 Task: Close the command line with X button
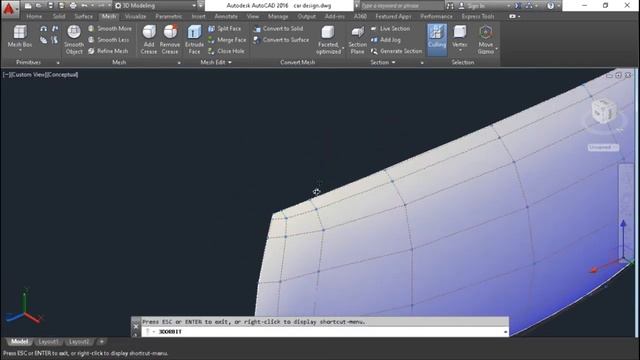click(x=136, y=326)
